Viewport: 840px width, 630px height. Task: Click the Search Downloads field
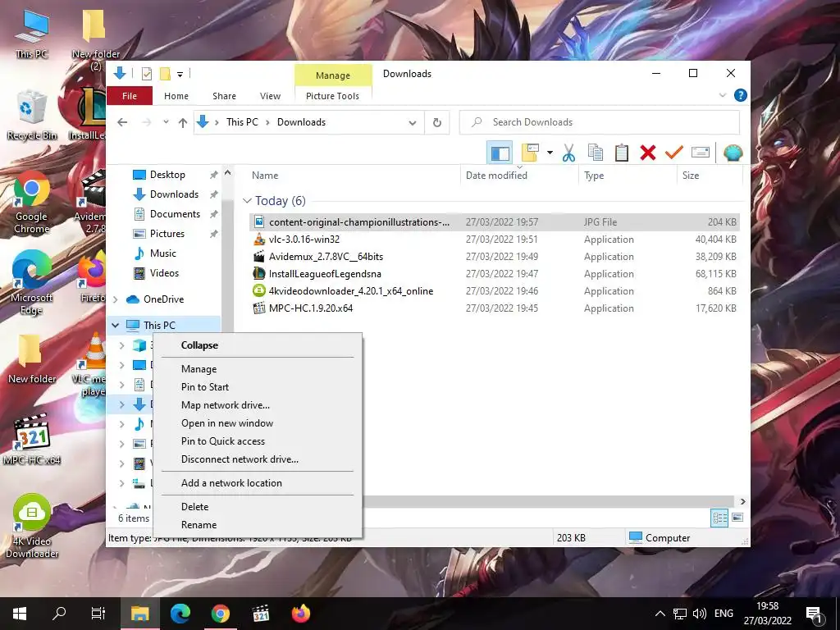click(600, 122)
